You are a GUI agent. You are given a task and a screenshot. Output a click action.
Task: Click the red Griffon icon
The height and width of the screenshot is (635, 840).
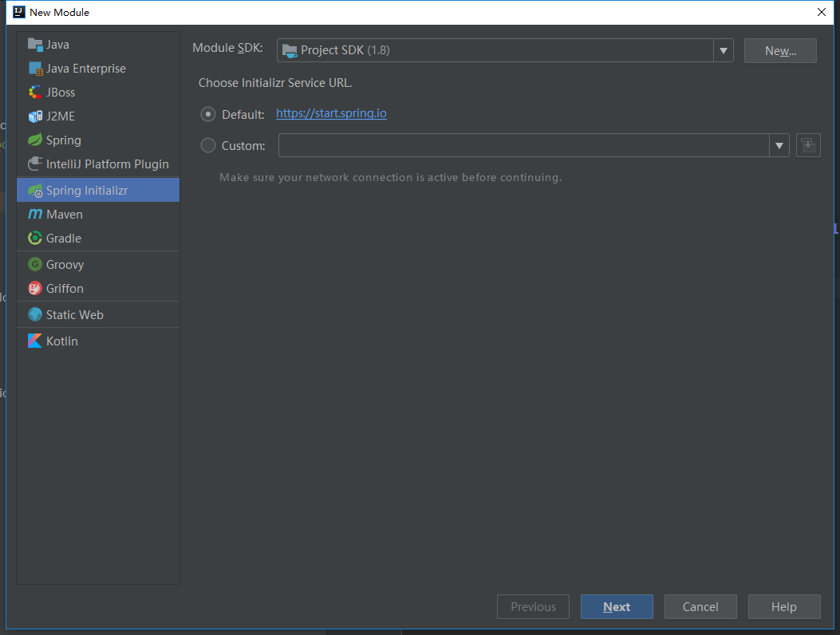[35, 288]
